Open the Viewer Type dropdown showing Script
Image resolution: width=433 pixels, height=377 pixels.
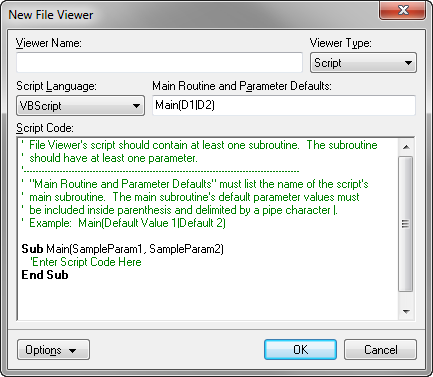[x=363, y=62]
